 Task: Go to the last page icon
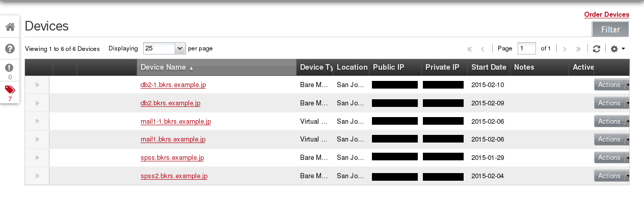pyautogui.click(x=578, y=49)
